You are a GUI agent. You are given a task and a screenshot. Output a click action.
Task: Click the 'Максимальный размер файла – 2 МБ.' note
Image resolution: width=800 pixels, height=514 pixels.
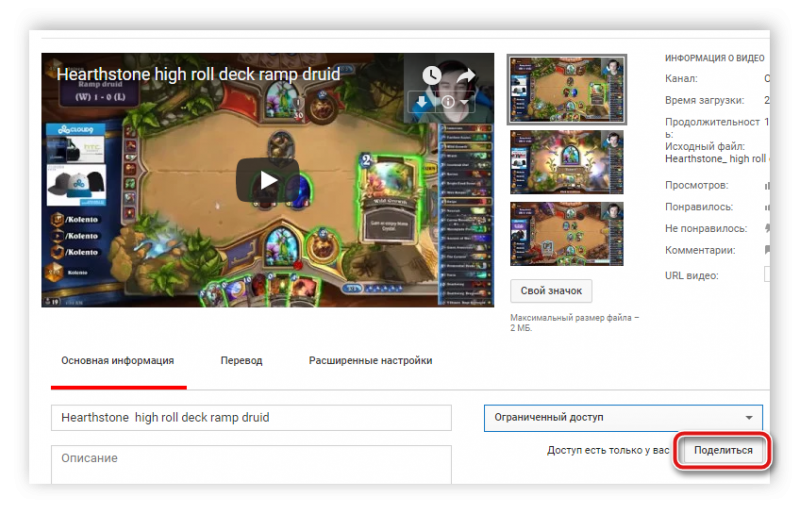tap(574, 323)
